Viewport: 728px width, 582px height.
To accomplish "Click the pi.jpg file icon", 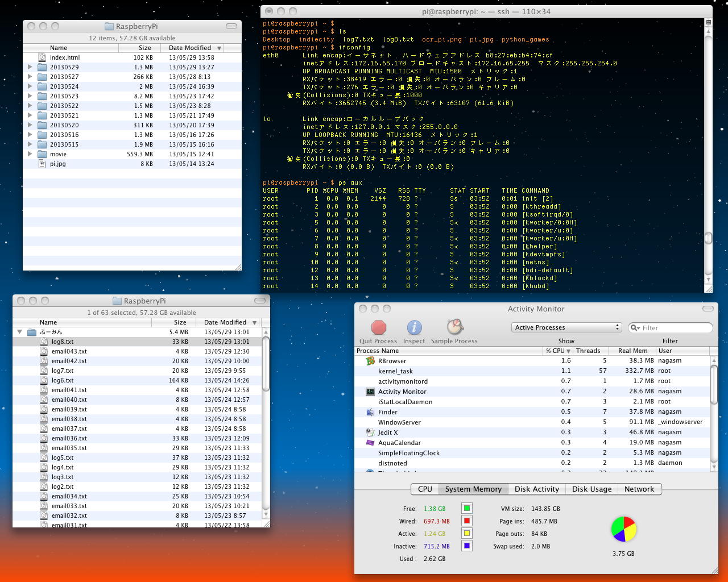I will [x=42, y=164].
